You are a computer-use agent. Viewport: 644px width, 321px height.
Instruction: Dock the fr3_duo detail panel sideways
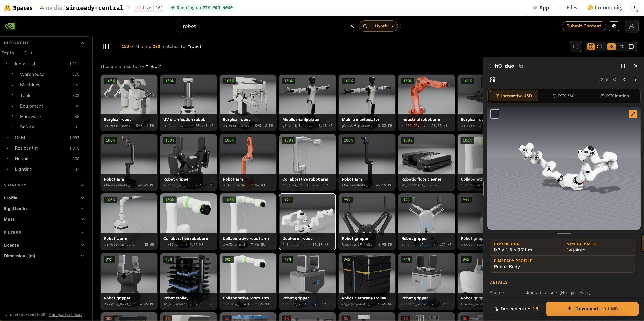click(x=624, y=66)
